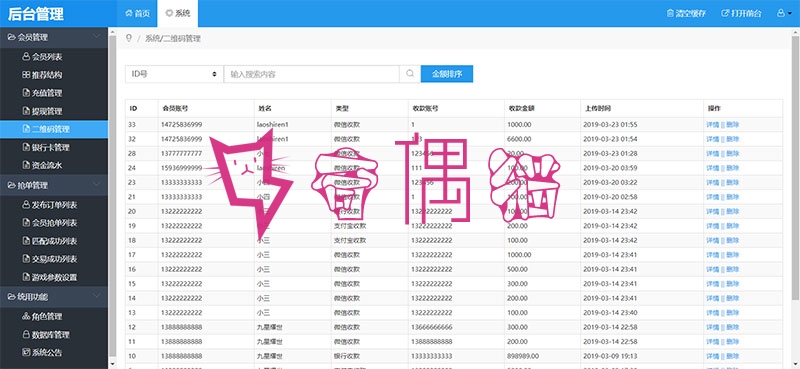Open 游戏参数设置 in the sidebar
800x369 pixels.
point(54,277)
